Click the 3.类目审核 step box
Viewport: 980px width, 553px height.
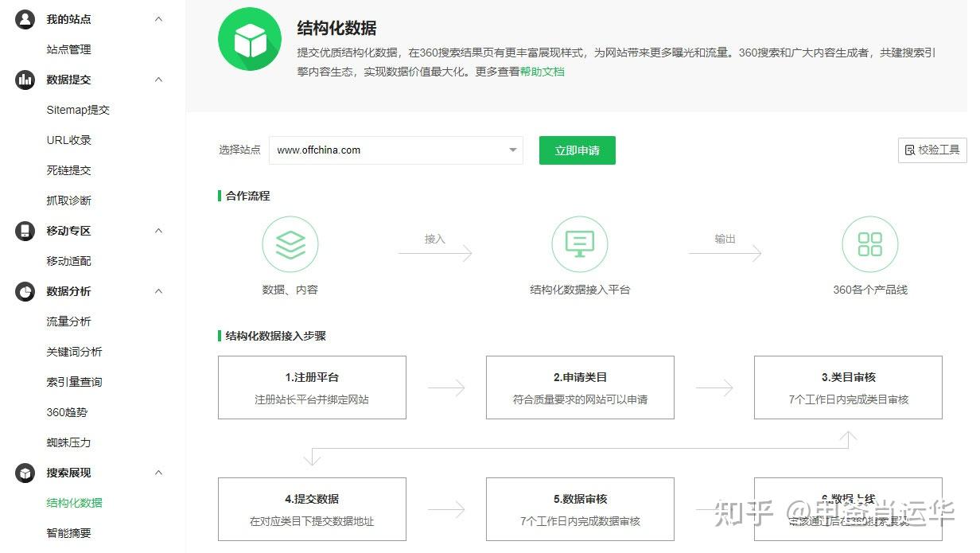click(x=848, y=387)
